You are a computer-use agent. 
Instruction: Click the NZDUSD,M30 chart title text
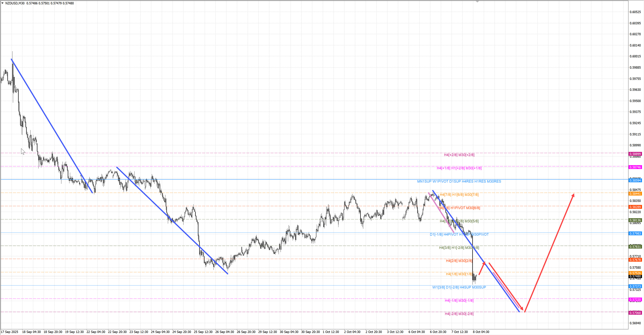tap(15, 3)
